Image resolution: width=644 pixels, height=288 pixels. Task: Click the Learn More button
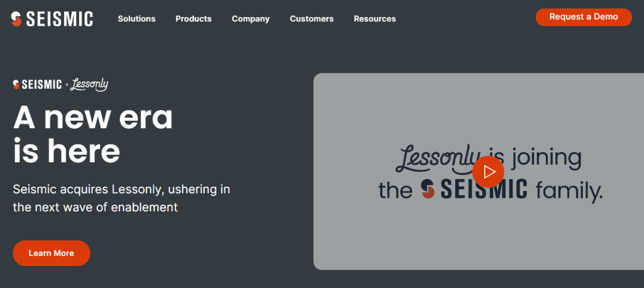click(x=52, y=253)
